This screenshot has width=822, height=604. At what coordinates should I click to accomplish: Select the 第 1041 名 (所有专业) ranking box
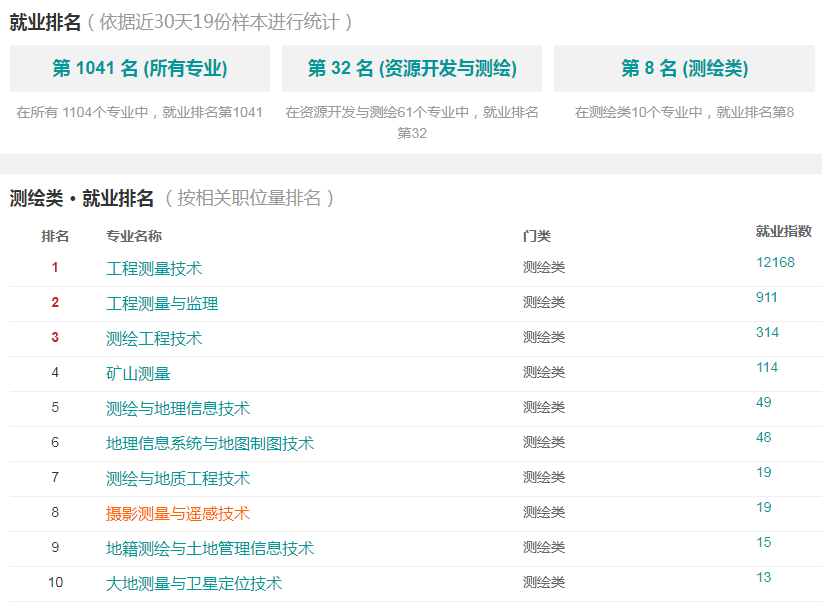tap(139, 69)
